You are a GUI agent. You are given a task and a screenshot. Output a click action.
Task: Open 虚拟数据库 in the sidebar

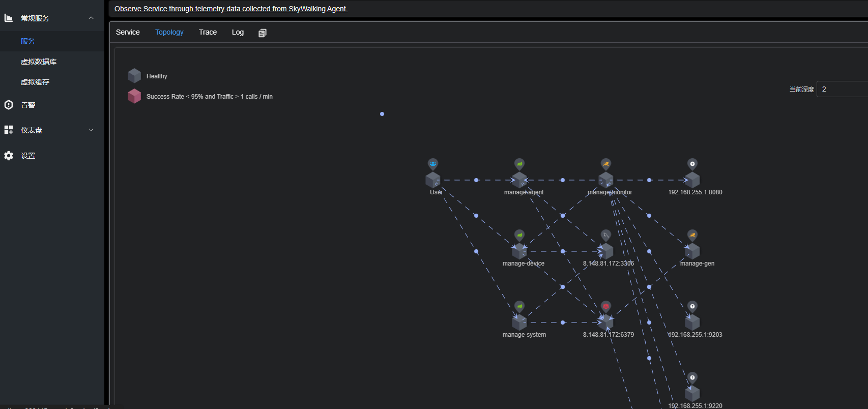click(x=52, y=62)
